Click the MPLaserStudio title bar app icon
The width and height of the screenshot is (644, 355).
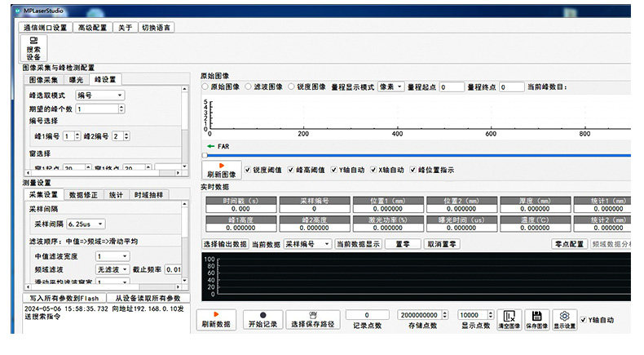click(18, 11)
